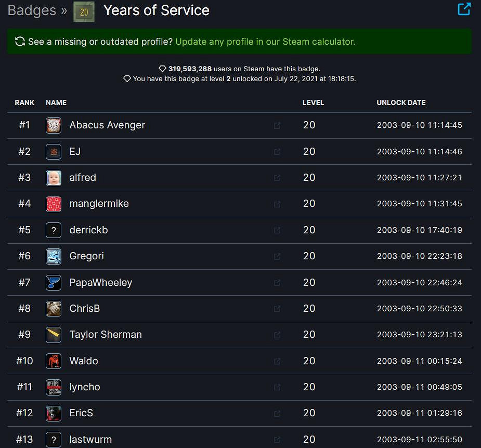Screen dimensions: 481x448
Task: Click Abacus Avenger's avatar image
Action: coord(53,125)
